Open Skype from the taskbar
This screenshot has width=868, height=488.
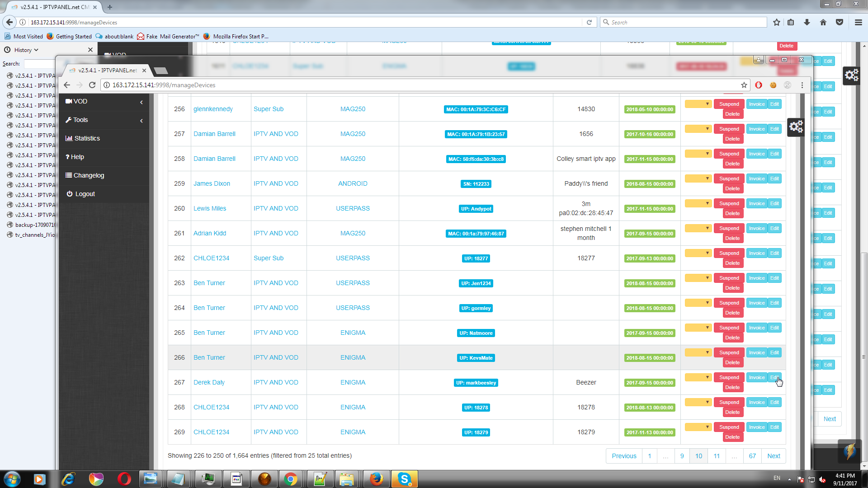404,479
